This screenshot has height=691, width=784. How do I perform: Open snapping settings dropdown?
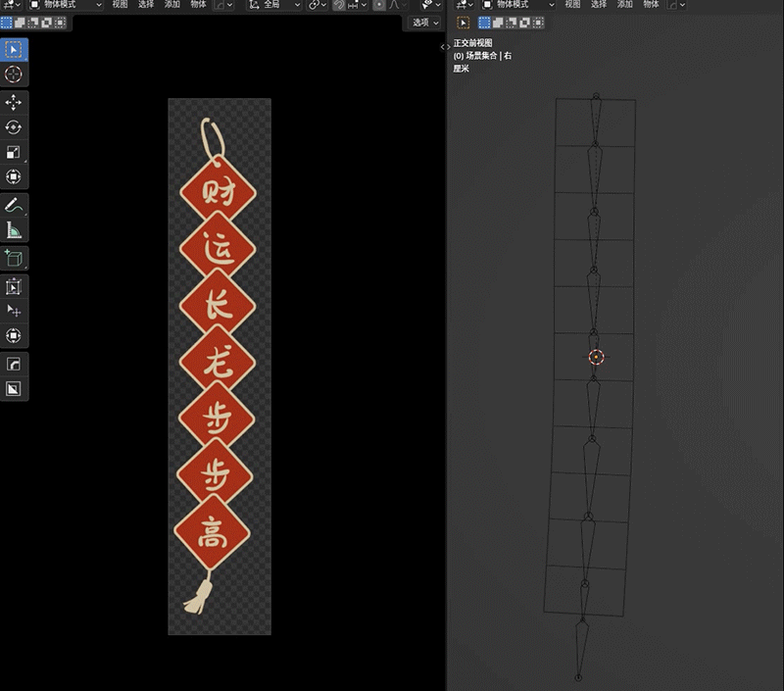(x=357, y=5)
